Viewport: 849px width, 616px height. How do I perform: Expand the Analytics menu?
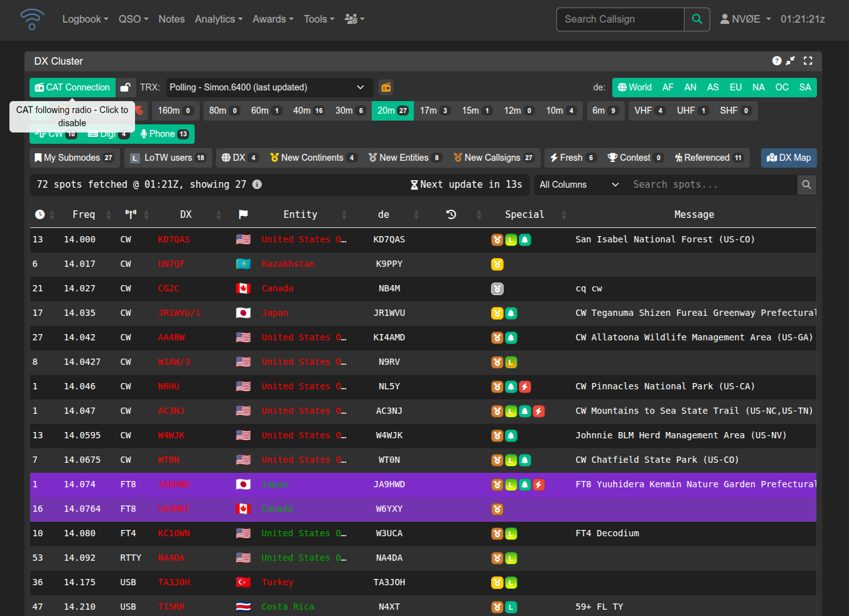(219, 19)
